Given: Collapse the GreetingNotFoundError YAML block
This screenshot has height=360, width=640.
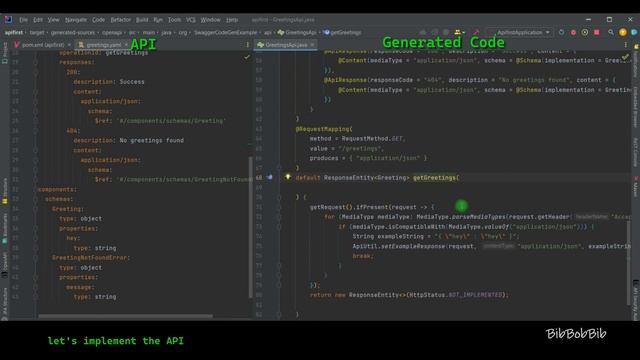Looking at the screenshot, I should [x=36, y=258].
